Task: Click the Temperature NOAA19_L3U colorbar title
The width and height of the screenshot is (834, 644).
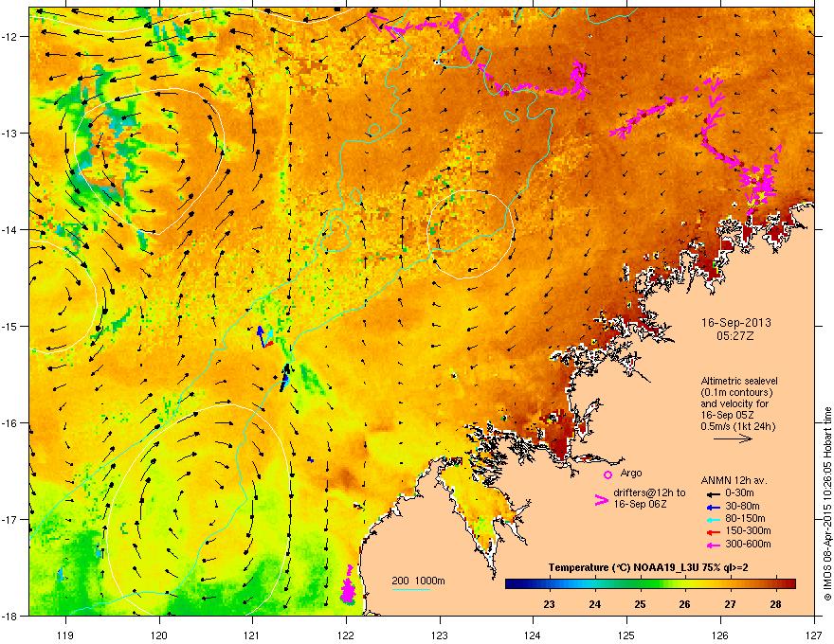Action: tap(648, 568)
